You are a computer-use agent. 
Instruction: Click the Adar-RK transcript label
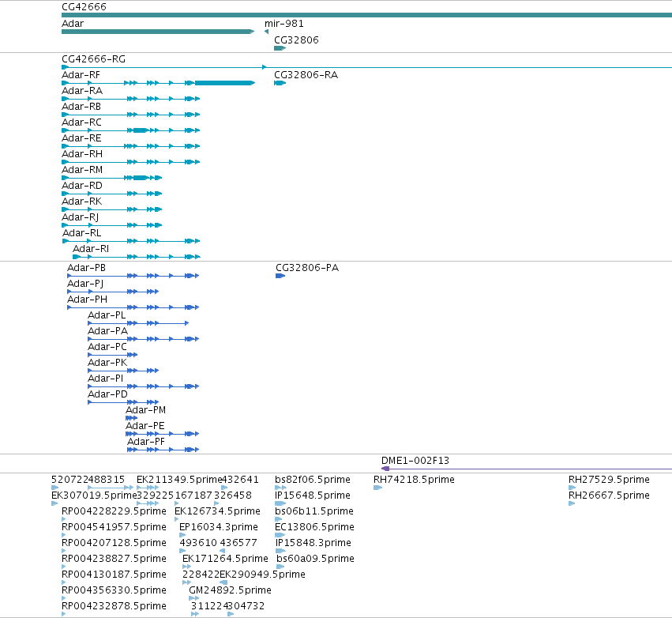82,202
